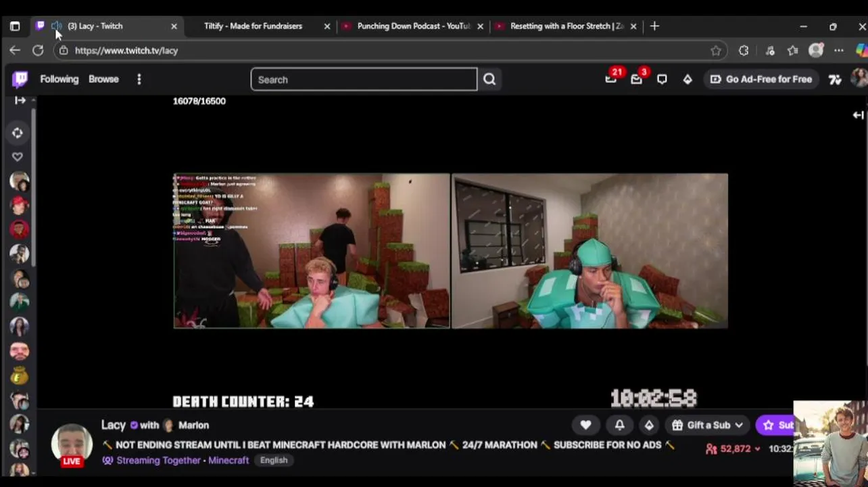The height and width of the screenshot is (487, 868).
Task: Click the browser tab actions icon at far left
Action: click(15, 26)
